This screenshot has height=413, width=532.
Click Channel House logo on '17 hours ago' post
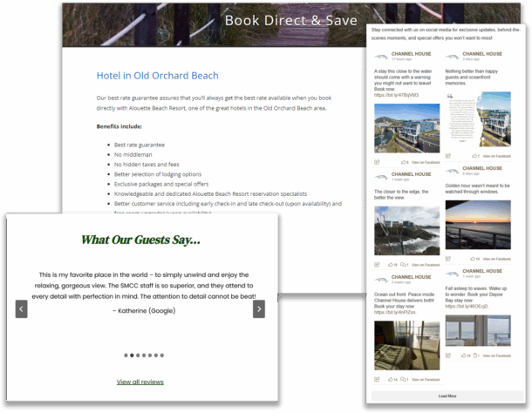point(381,57)
